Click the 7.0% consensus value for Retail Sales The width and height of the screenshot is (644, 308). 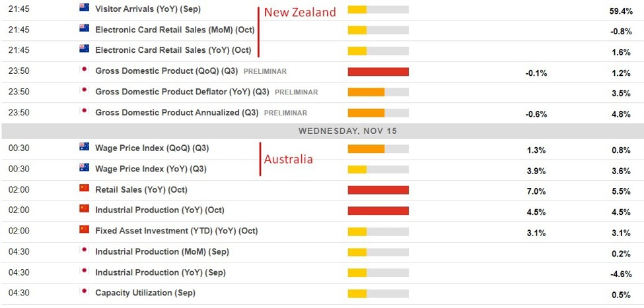[536, 191]
